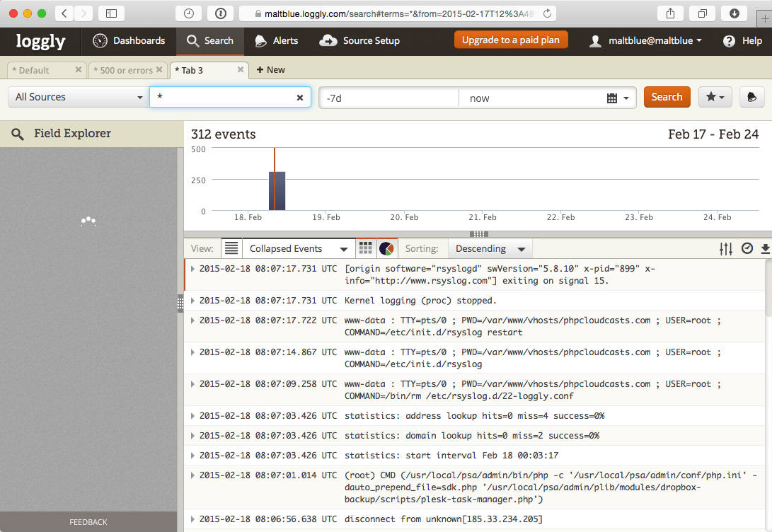Screen dimensions: 772x532
Task: Show all tabs icon in Safari
Action: coord(703,13)
